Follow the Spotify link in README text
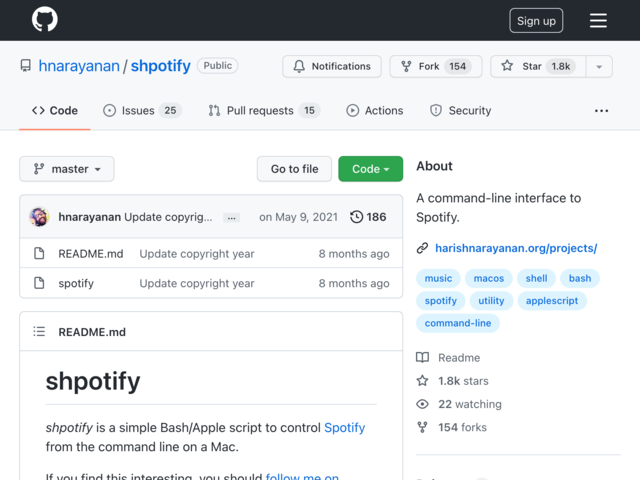This screenshot has height=480, width=640. 344,428
